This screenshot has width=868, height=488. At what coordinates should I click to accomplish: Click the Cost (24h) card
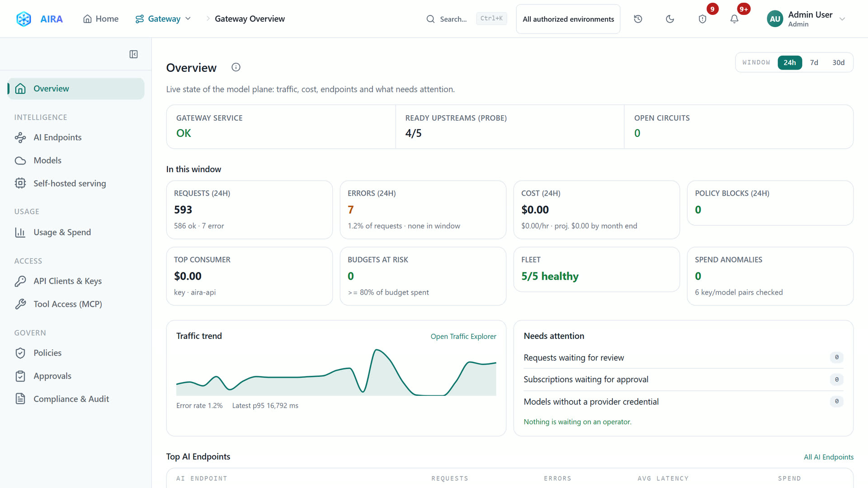[x=597, y=210]
